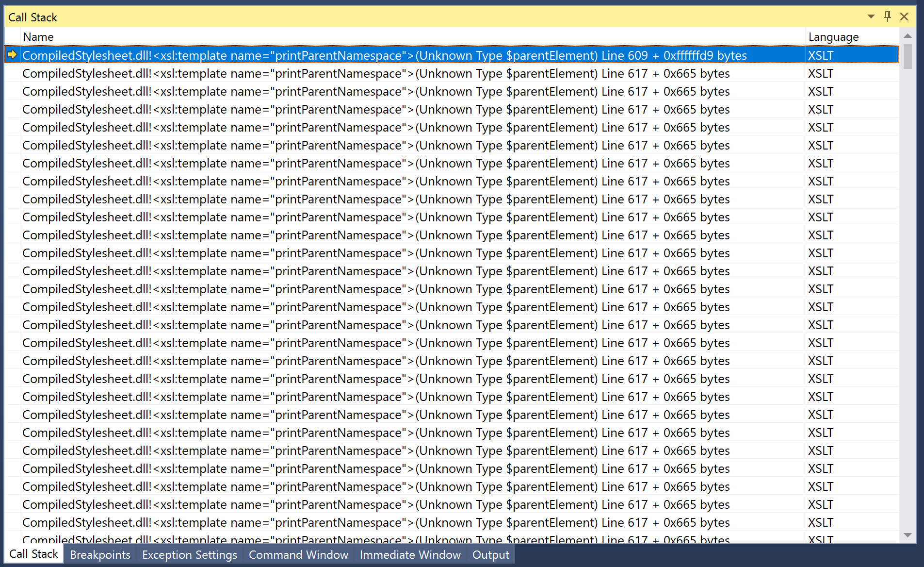Switch to the Command Window tab

tap(298, 554)
